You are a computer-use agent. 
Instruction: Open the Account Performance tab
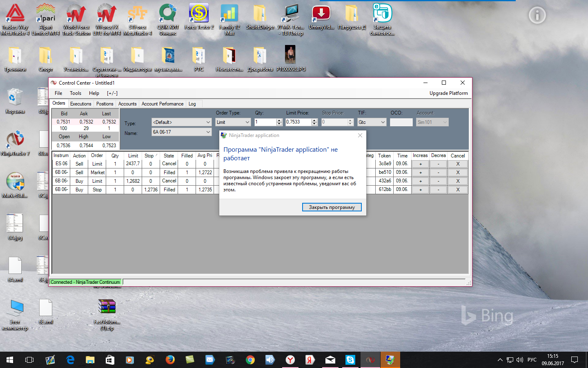tap(163, 104)
